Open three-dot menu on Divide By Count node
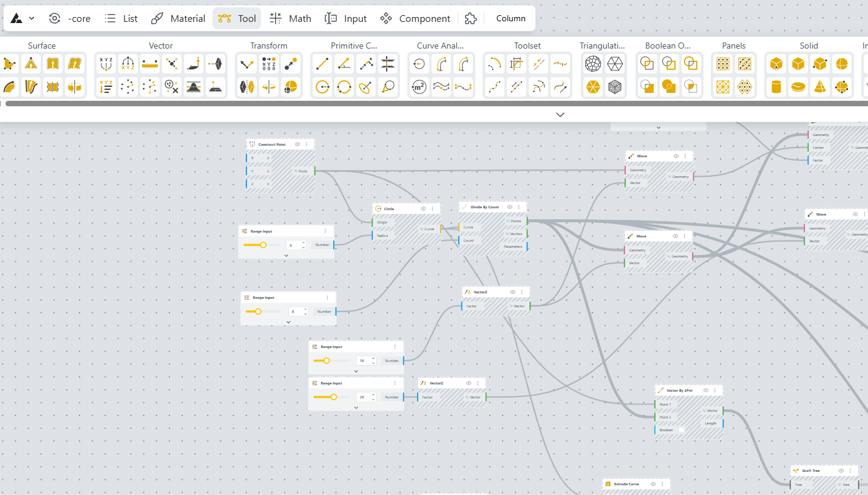The height and width of the screenshot is (495, 868). point(519,207)
